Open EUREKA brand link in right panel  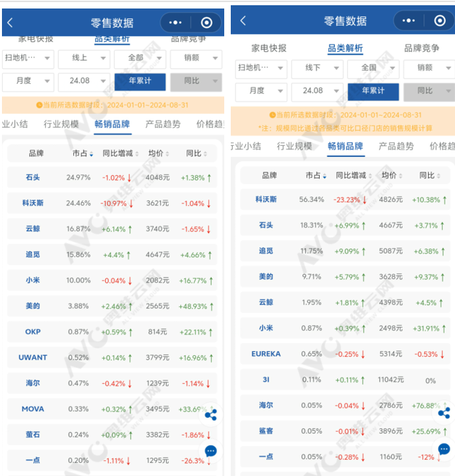tap(266, 354)
